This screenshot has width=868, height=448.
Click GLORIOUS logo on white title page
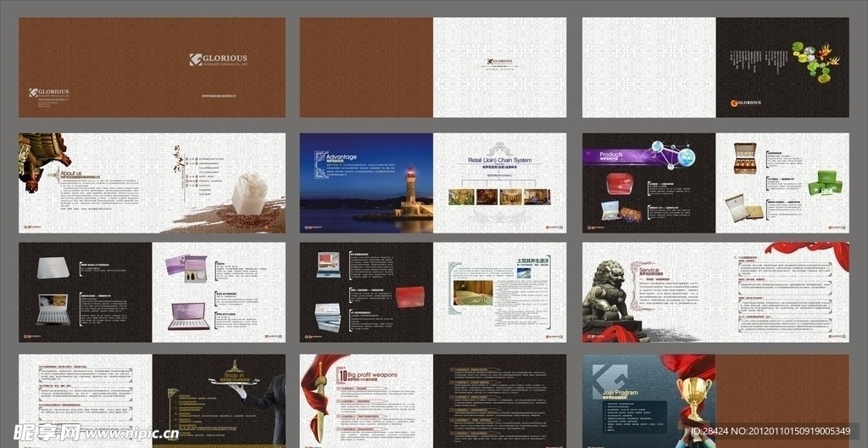coord(500,62)
